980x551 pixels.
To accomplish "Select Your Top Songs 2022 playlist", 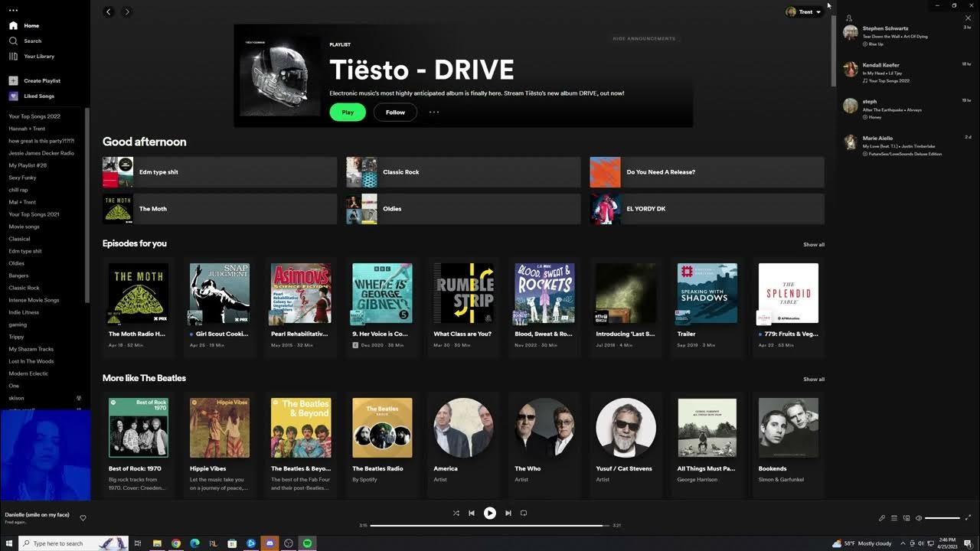I will click(34, 116).
